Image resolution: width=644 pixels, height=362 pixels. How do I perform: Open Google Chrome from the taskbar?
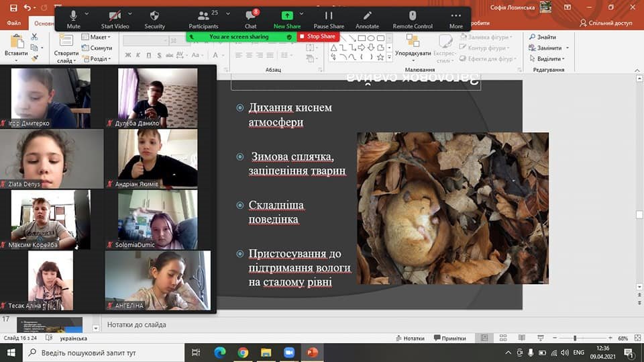pos(243,353)
